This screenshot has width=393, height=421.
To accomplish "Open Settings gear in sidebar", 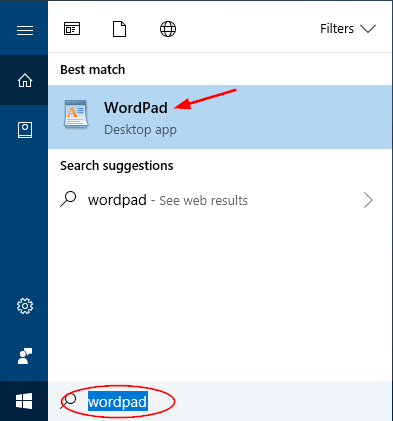I will pos(25,306).
